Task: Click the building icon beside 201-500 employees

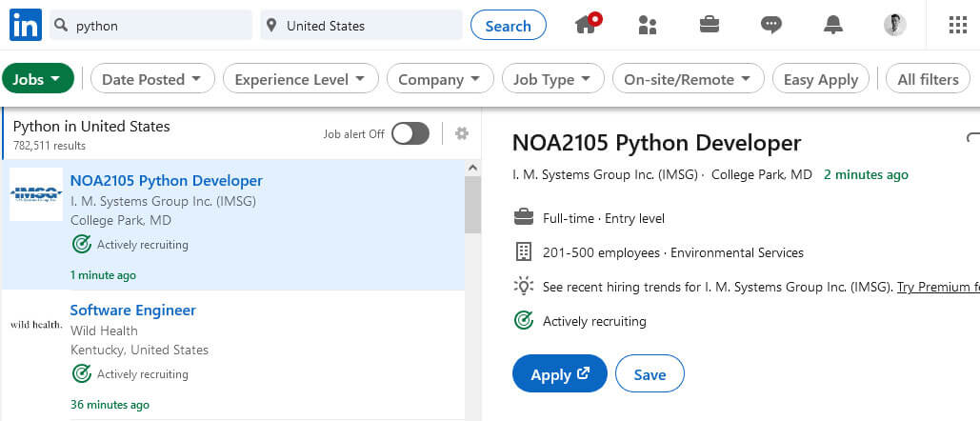Action: pos(523,252)
